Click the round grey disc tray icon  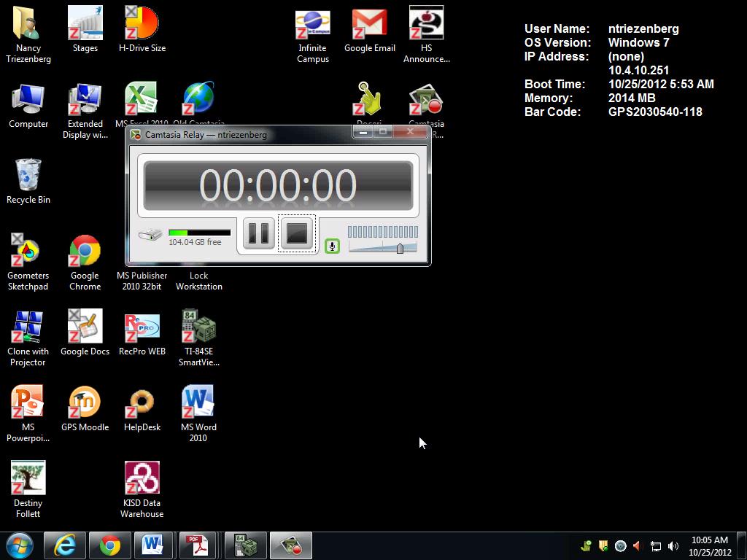pos(620,546)
